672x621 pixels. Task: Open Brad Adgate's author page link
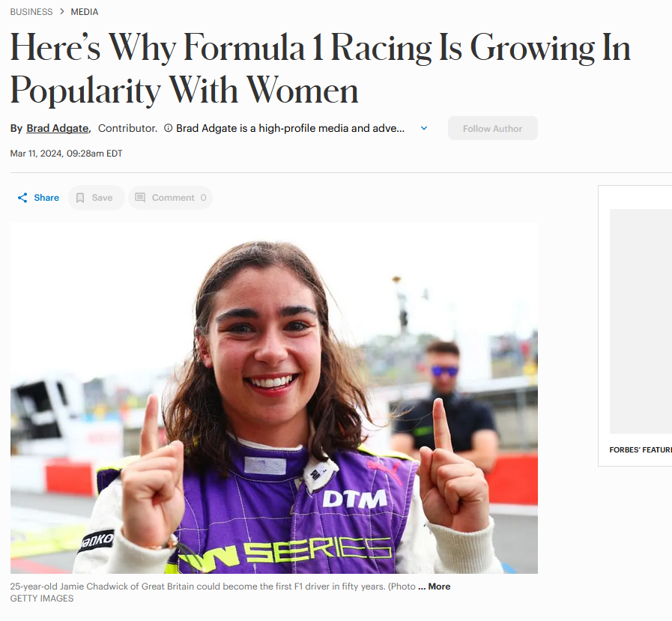tap(58, 128)
